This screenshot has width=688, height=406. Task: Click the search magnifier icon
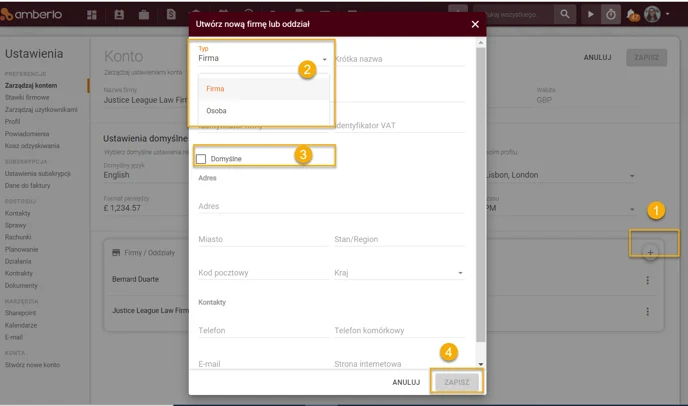(x=565, y=14)
